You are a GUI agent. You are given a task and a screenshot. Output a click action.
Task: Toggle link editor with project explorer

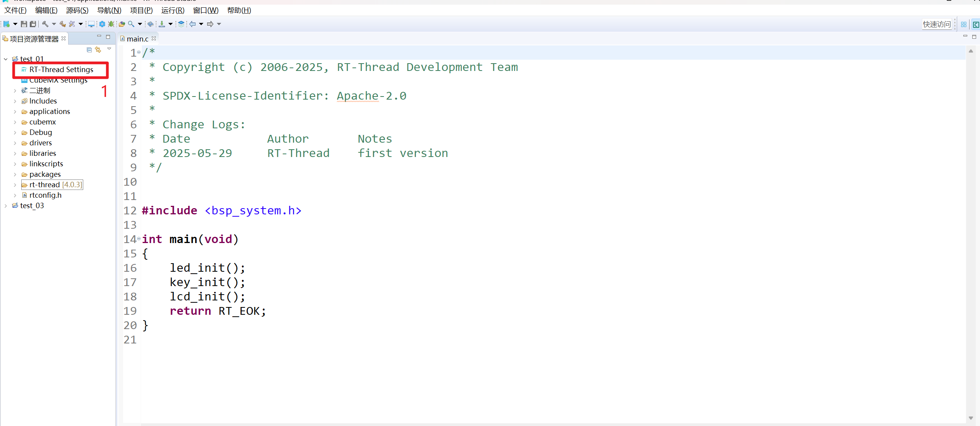point(98,50)
